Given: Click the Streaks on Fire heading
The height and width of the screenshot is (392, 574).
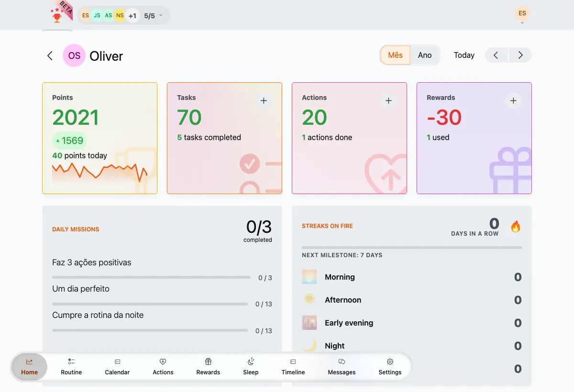Looking at the screenshot, I should point(327,226).
